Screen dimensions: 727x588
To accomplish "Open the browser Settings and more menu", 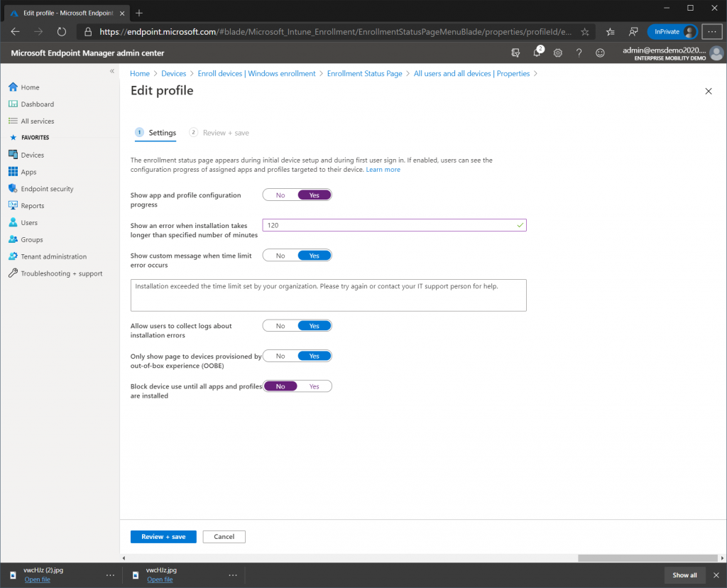I will 711,31.
